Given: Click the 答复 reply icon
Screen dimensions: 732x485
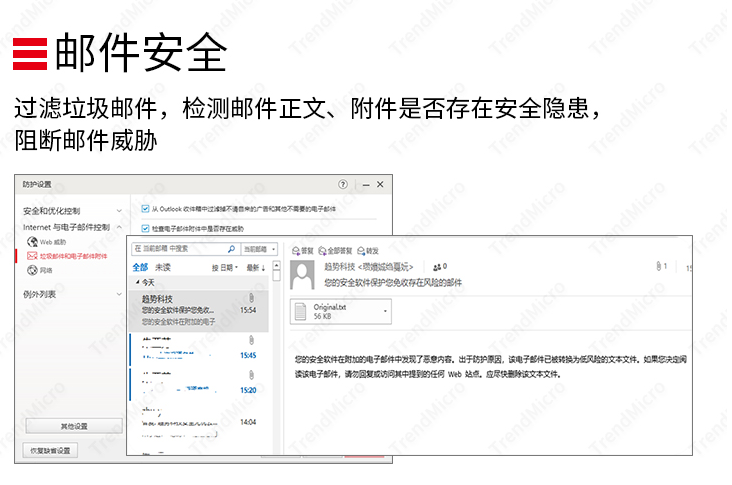Looking at the screenshot, I should [x=297, y=252].
